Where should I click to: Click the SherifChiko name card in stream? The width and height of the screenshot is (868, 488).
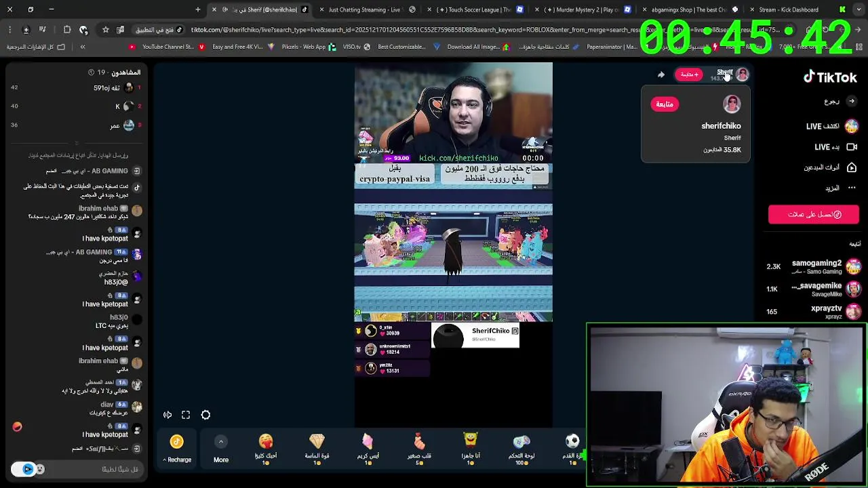click(475, 335)
